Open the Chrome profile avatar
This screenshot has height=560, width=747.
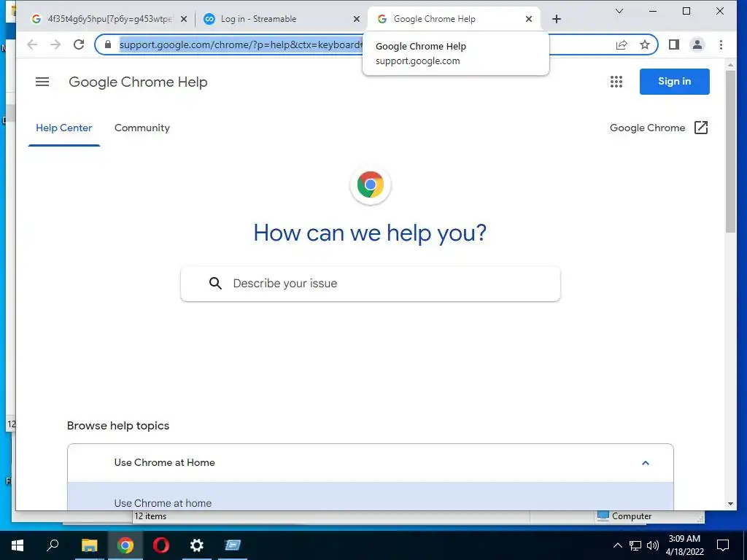(697, 44)
